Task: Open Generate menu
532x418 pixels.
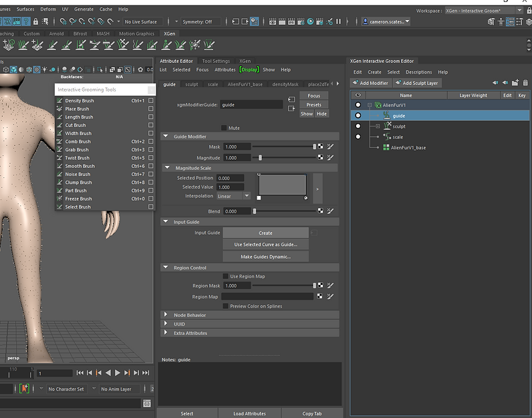Action: pos(84,9)
